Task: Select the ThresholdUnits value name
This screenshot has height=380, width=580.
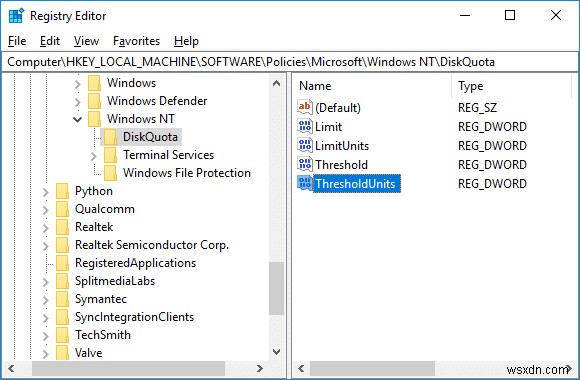Action: pyautogui.click(x=355, y=184)
